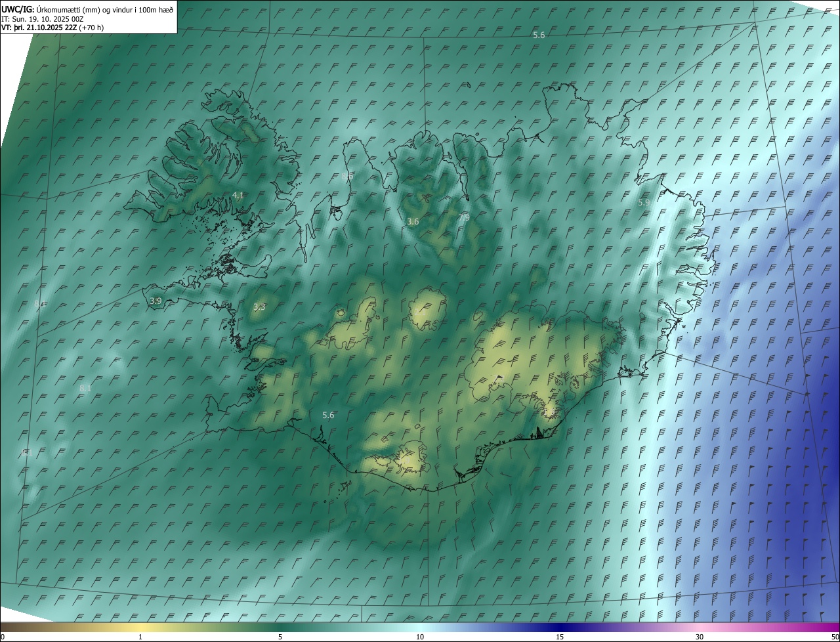Click the "15" tick label on colorbar

pos(560,637)
